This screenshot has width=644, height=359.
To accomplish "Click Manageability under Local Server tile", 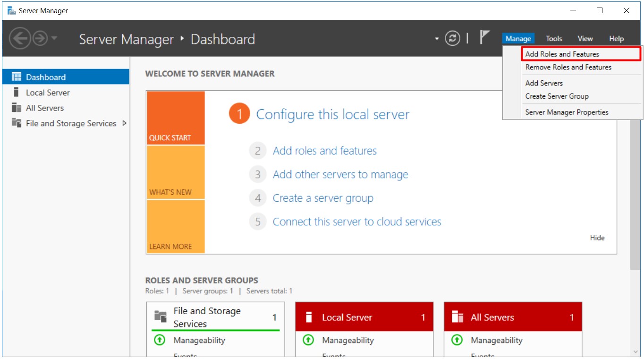I will click(x=348, y=340).
